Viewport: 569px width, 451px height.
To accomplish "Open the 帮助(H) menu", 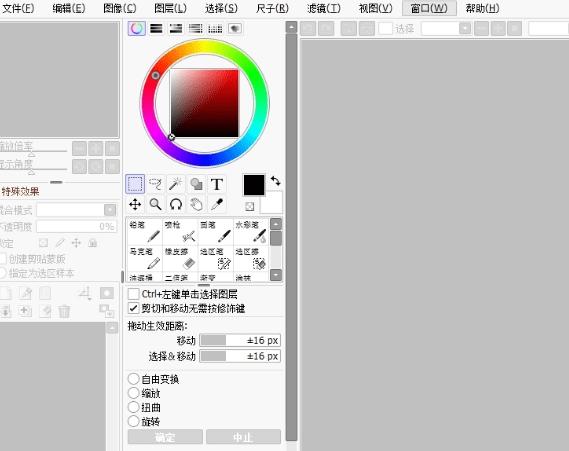I will tap(483, 8).
